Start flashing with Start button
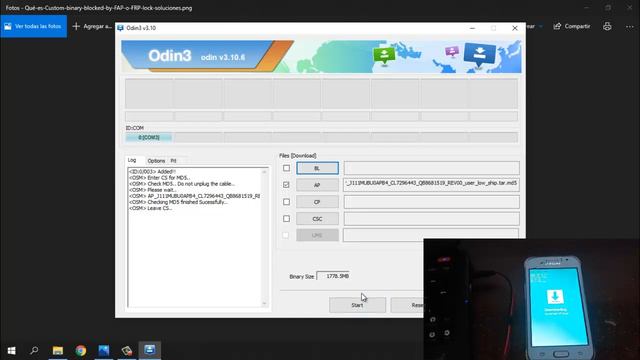Image resolution: width=640 pixels, height=360 pixels. tap(357, 305)
